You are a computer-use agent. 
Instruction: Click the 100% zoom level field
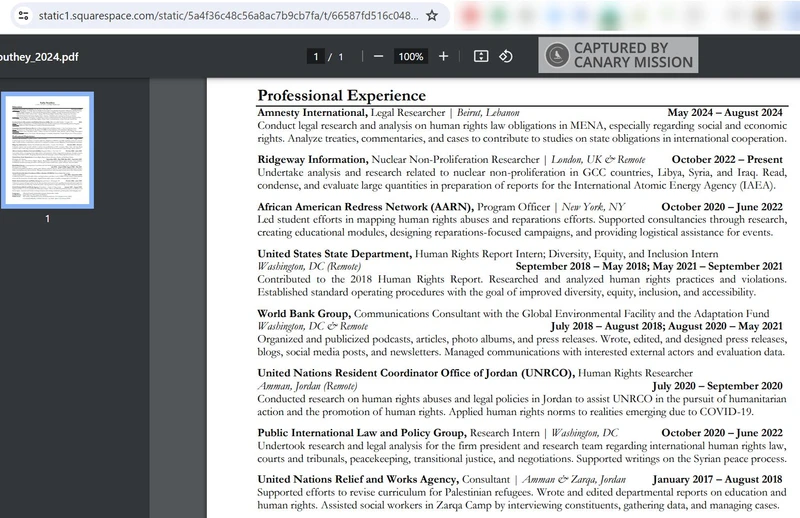click(410, 57)
